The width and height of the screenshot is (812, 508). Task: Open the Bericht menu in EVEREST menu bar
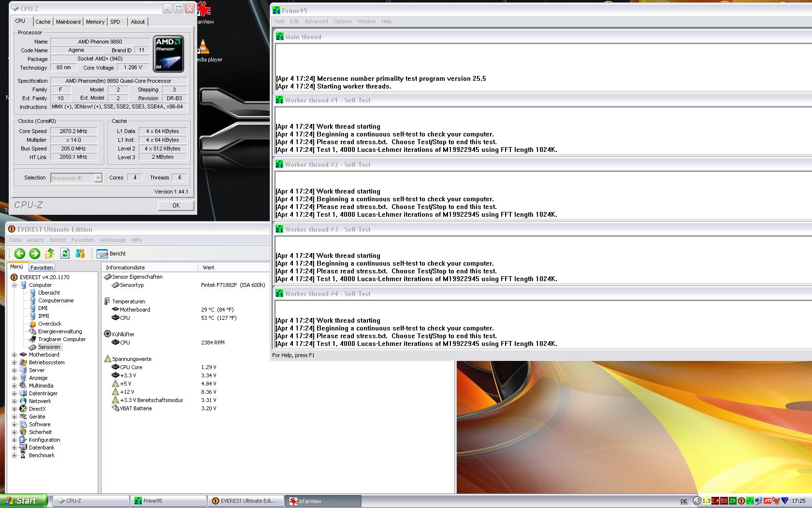click(x=58, y=240)
